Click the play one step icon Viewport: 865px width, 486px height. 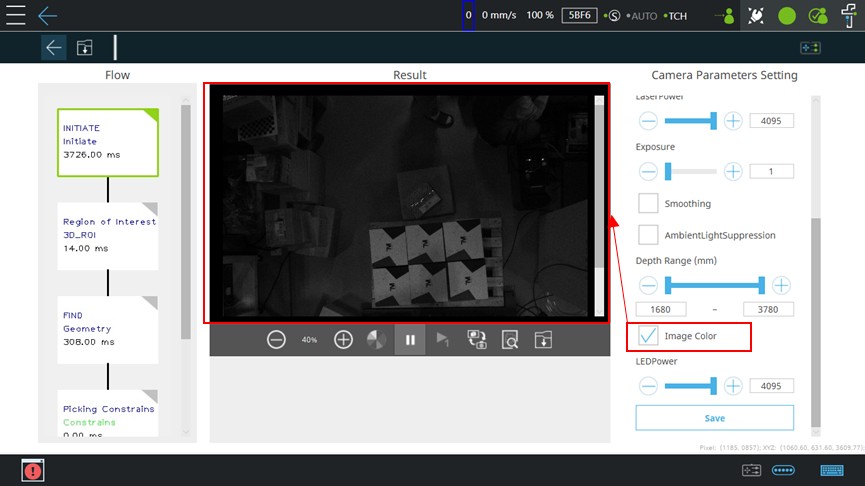[x=442, y=340]
